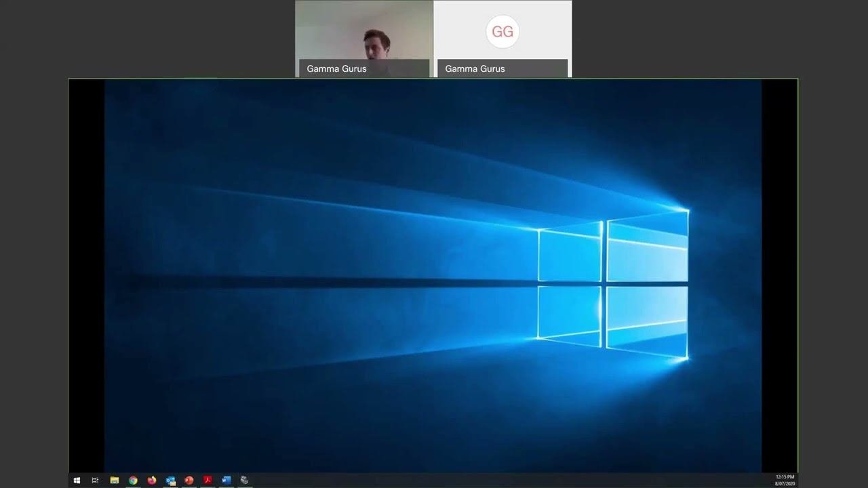The image size is (868, 488).
Task: Launch File Explorer from the taskbar
Action: 115,481
